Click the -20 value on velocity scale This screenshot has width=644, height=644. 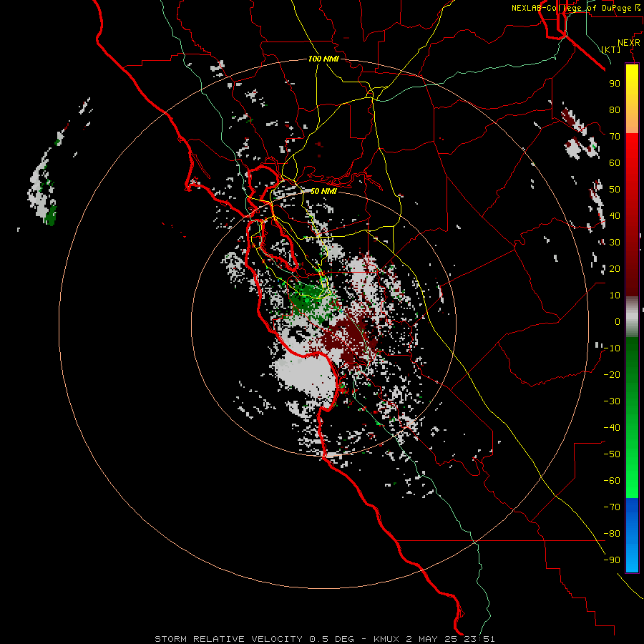tap(612, 374)
